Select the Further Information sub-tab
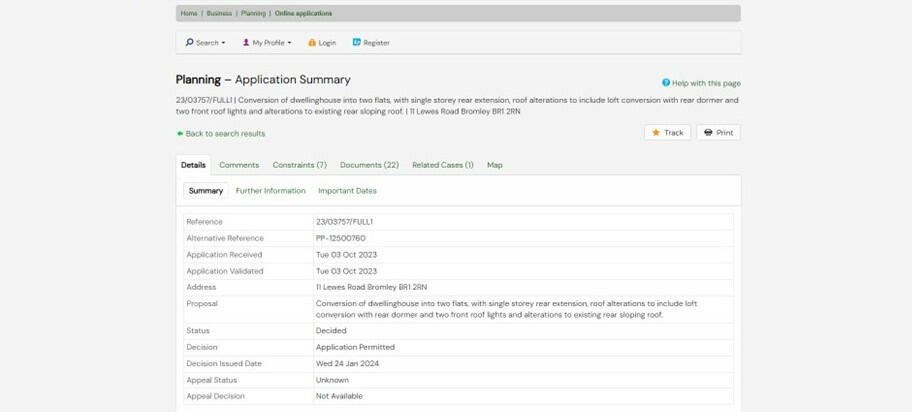912x412 pixels. click(x=271, y=190)
